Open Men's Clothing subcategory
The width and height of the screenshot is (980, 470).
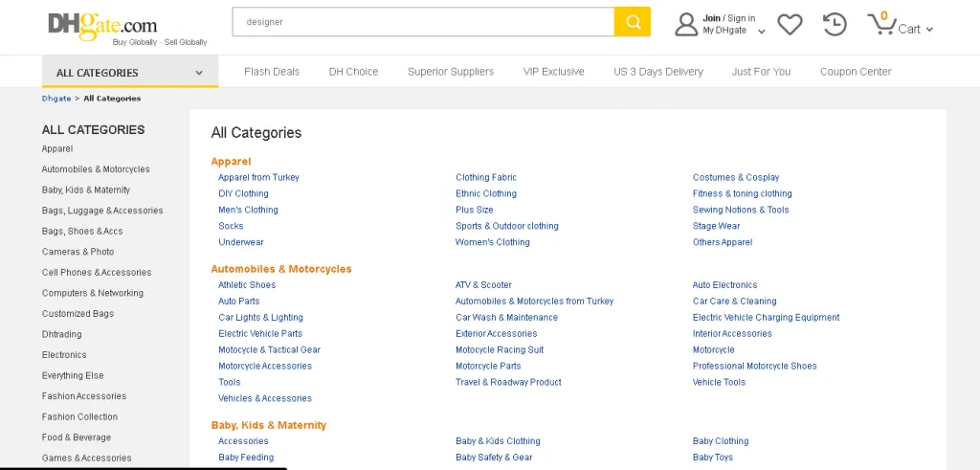[248, 210]
